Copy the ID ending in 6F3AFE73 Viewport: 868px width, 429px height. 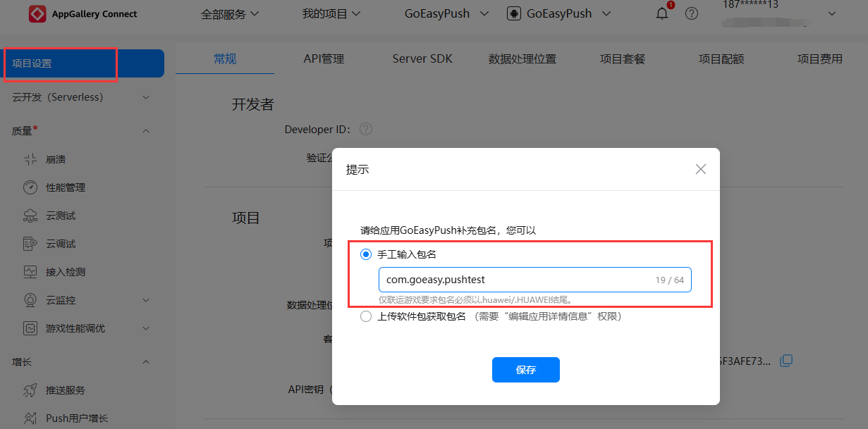[786, 361]
